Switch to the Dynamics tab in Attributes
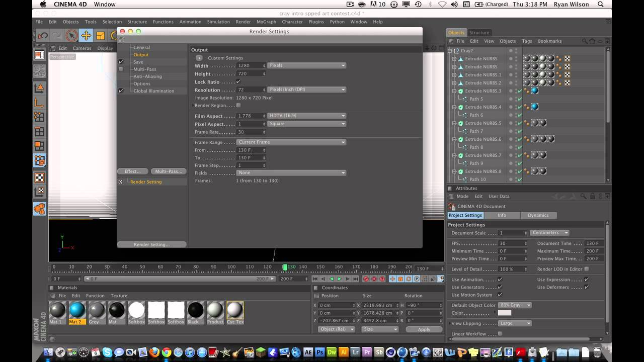The height and width of the screenshot is (362, 644). (538, 215)
